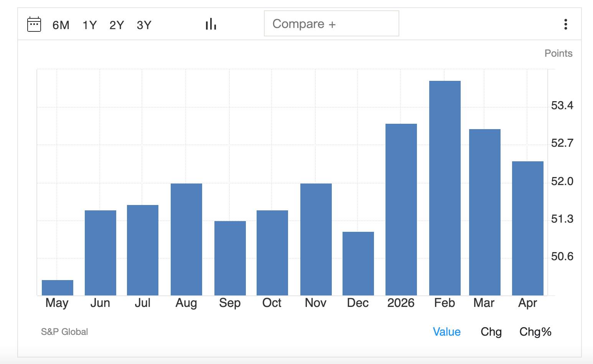Click the Sep bar in chart
Viewport: 593px width, 364px height.
pos(230,258)
